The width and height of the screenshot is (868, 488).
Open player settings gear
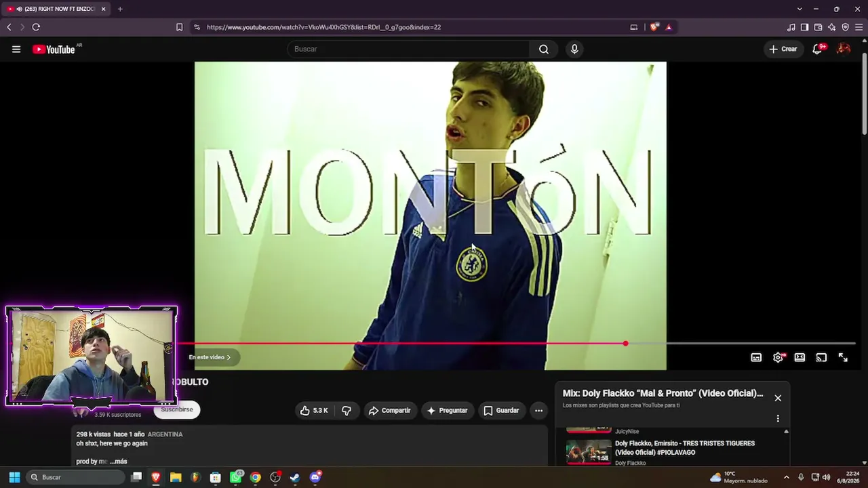[x=778, y=357]
